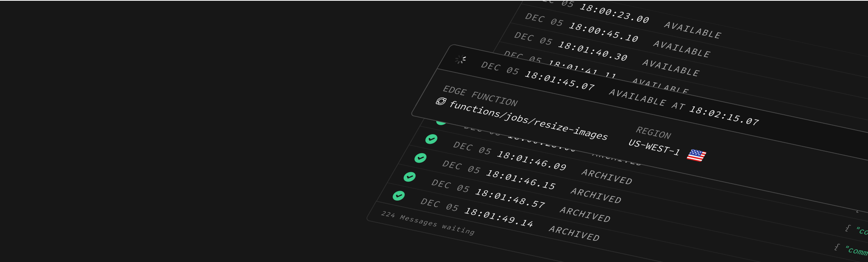Viewport: 868px width, 262px height.
Task: Select the 18:00:45.10 timestamp
Action: point(603,32)
